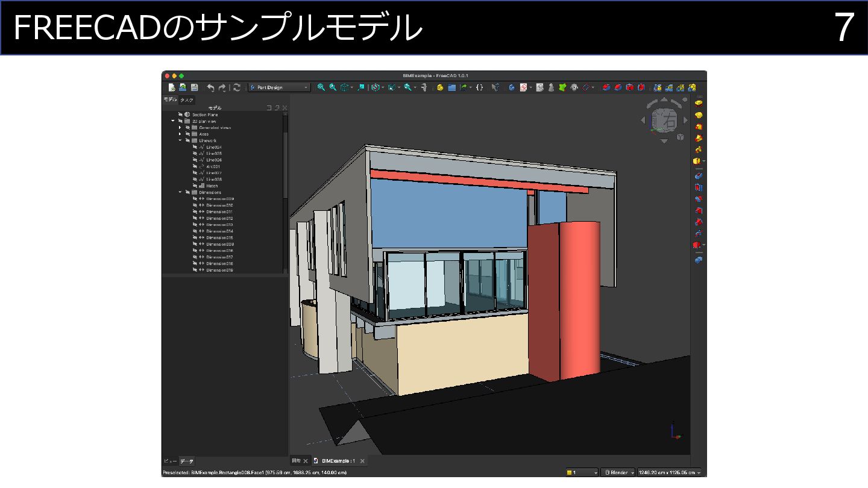Activate the box selection tool

[361, 87]
